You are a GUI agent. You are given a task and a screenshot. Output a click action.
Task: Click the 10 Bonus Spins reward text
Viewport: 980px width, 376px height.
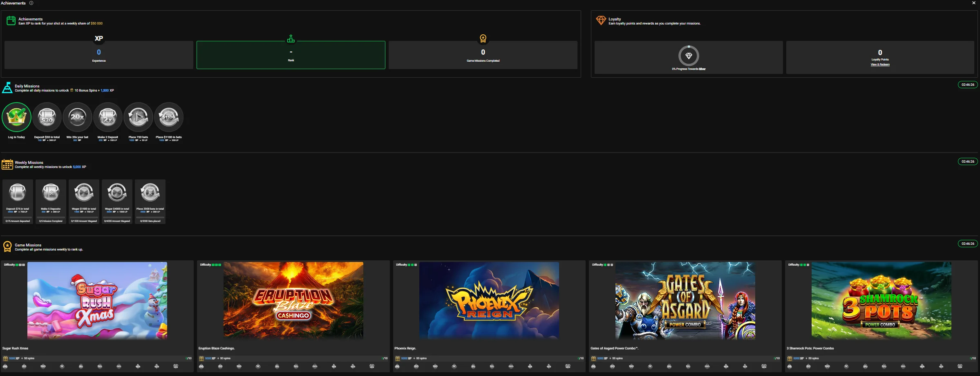86,91
